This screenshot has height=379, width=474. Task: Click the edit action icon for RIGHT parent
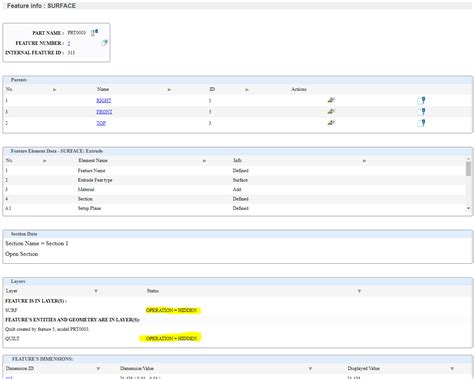click(331, 100)
